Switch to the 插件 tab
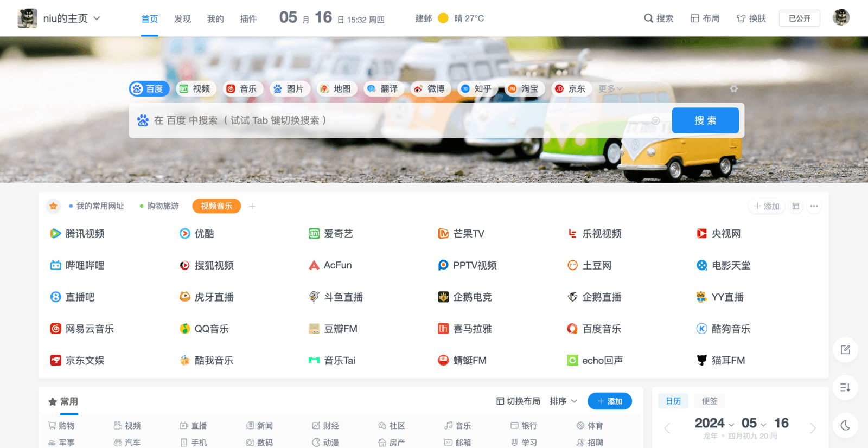868x448 pixels. (248, 19)
